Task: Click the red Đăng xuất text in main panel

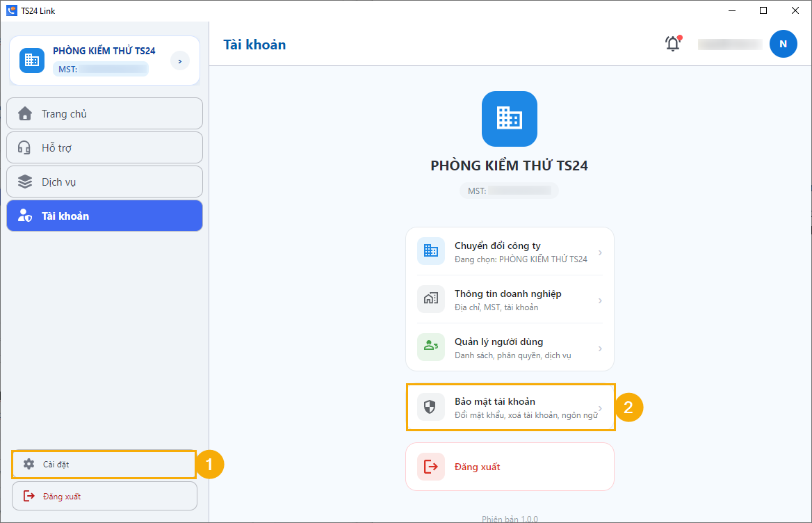Action: [478, 467]
